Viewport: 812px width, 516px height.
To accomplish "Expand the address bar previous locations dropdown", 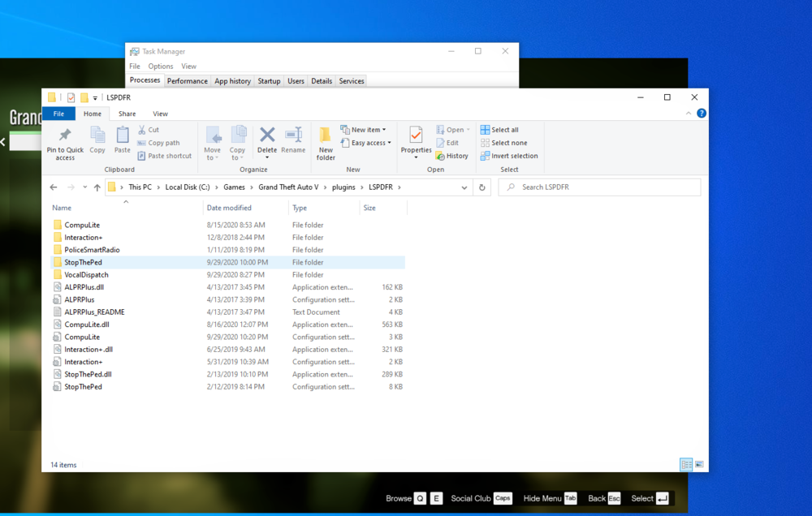I will click(464, 187).
